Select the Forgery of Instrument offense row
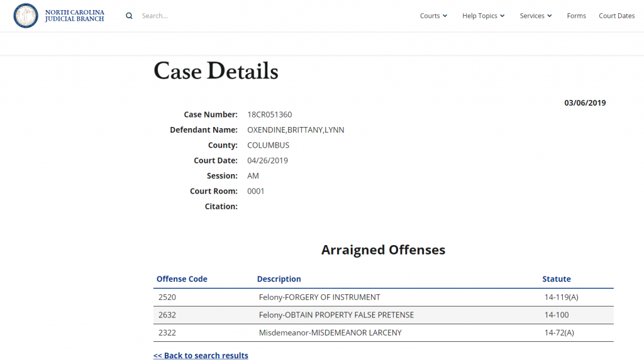644x362 pixels. pyautogui.click(x=319, y=297)
